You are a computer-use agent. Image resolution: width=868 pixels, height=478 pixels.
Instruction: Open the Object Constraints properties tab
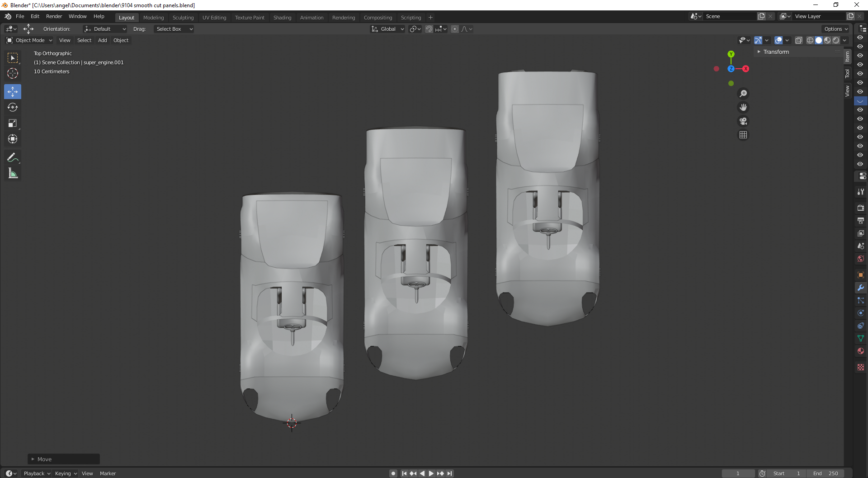click(x=860, y=326)
